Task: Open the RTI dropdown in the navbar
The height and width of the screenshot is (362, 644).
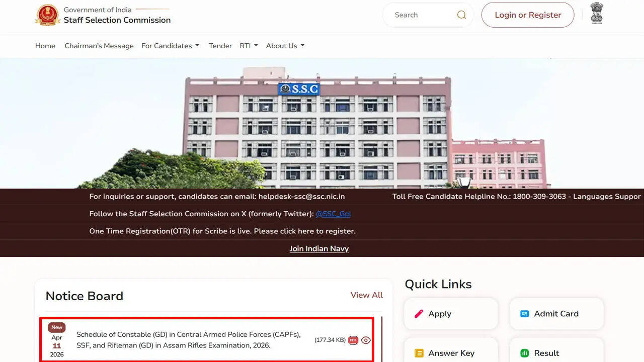Action: 248,45
